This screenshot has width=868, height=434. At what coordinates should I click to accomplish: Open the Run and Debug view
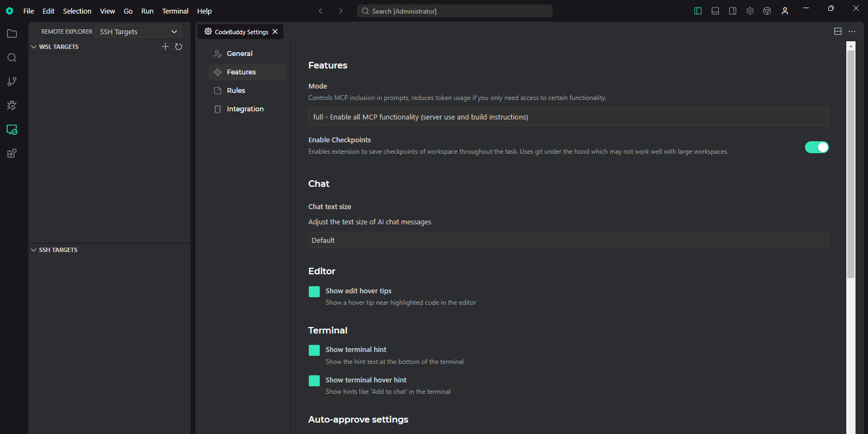pos(12,105)
